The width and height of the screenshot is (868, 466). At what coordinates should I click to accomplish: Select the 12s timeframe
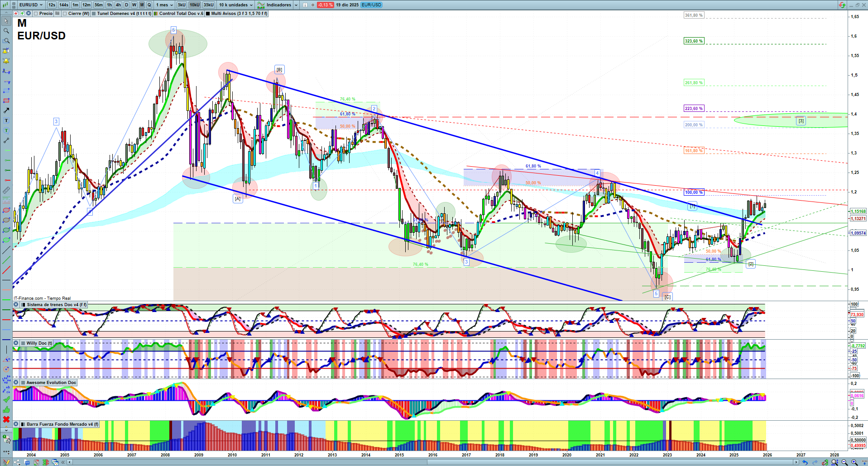[52, 5]
